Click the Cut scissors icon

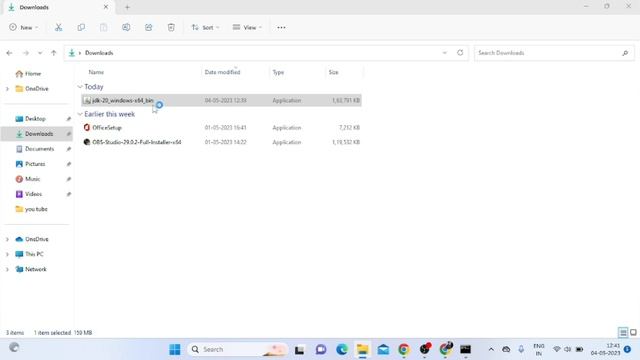pyautogui.click(x=58, y=27)
